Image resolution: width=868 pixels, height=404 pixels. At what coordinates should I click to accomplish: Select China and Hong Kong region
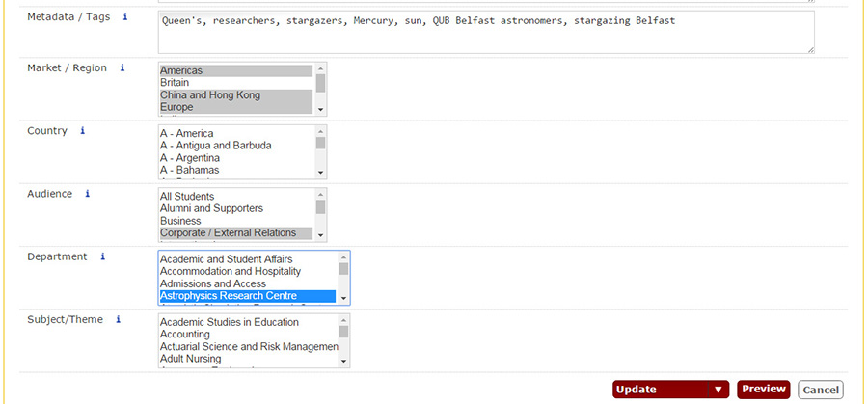tap(236, 95)
